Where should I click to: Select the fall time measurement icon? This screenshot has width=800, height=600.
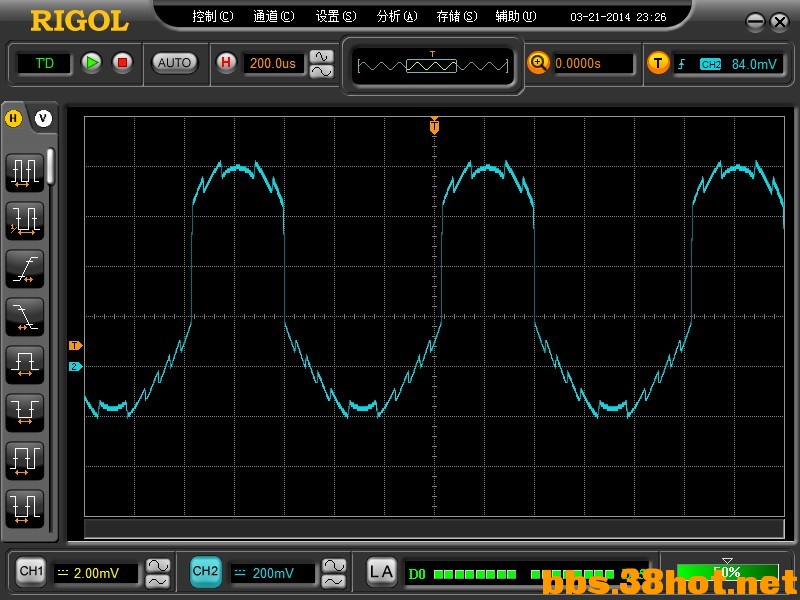(x=24, y=316)
